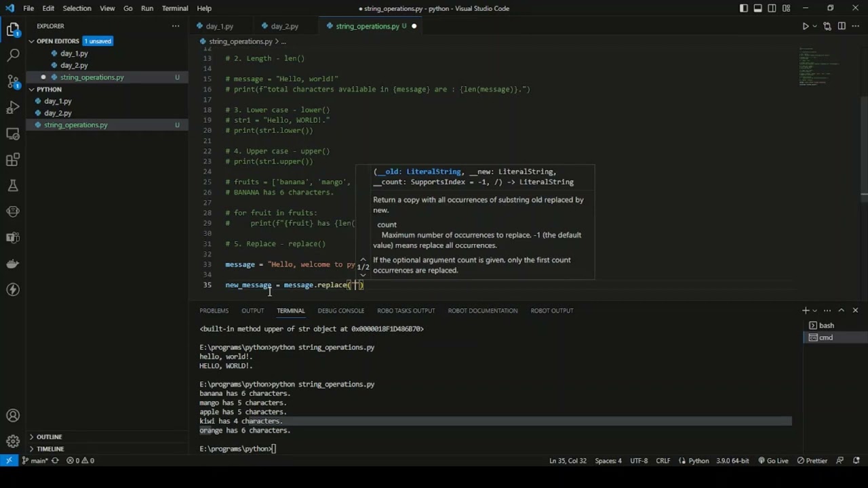Screen dimensions: 868x488
Task: Open run button dropdown arrow
Action: tap(815, 26)
